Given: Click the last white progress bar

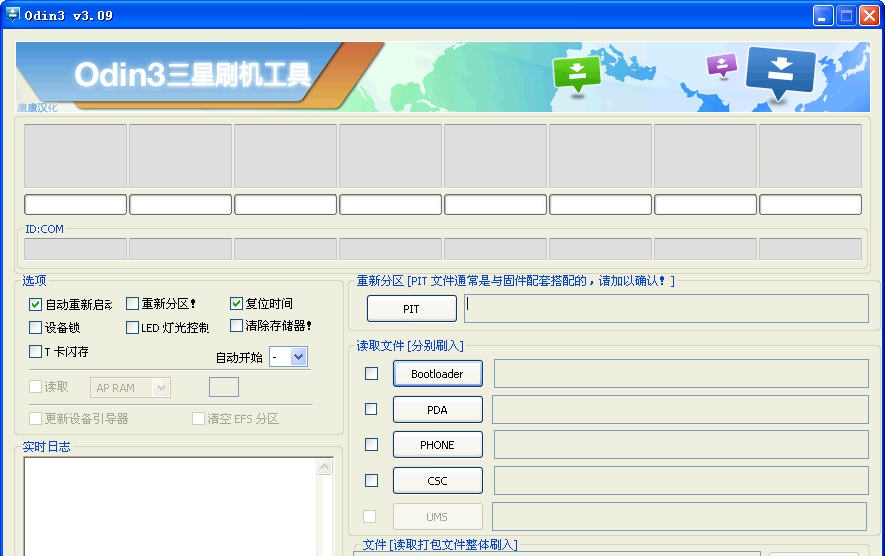Looking at the screenshot, I should 810,204.
